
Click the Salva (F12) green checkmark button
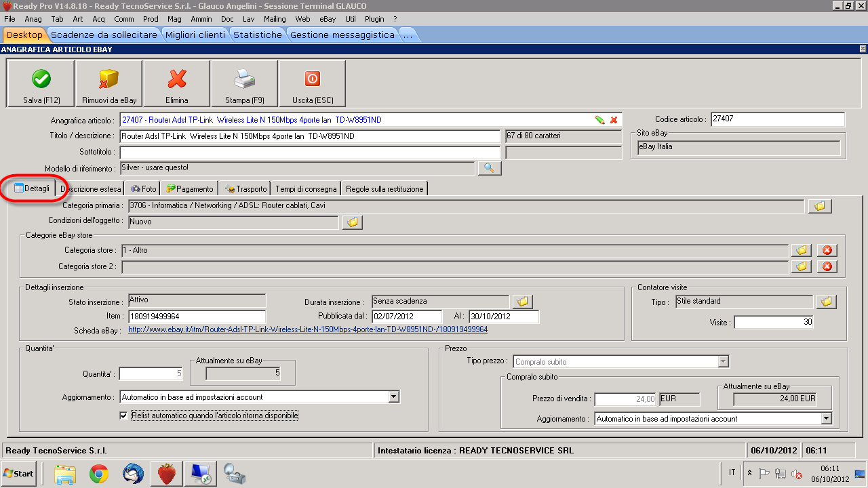tap(41, 84)
